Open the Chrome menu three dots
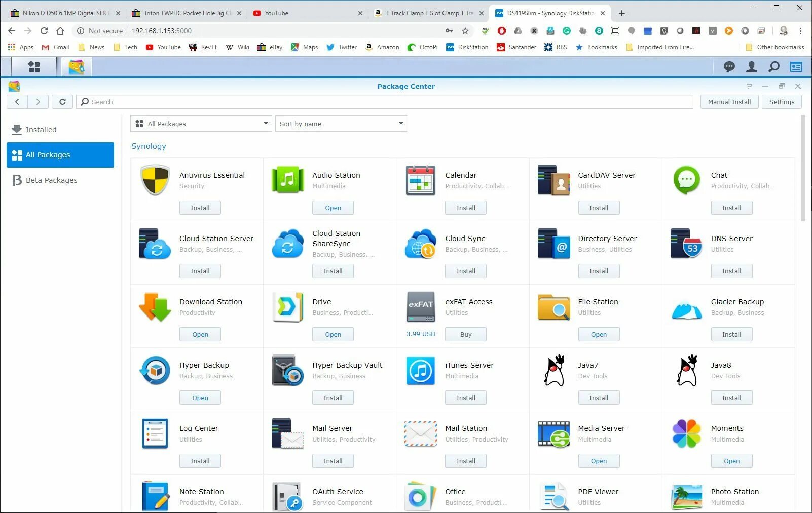This screenshot has height=513, width=812. (800, 31)
